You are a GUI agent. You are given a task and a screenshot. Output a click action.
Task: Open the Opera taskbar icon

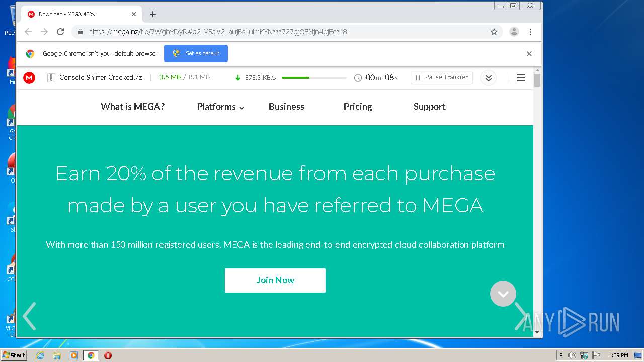coord(108,355)
